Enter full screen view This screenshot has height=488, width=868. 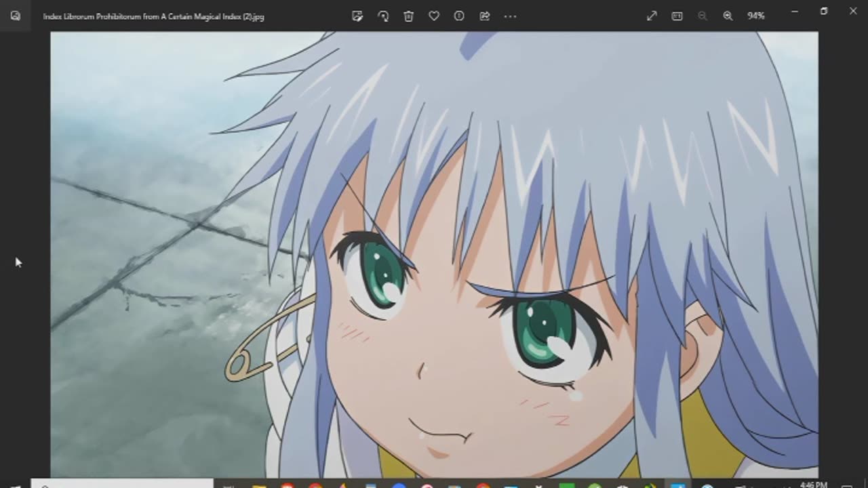coord(652,16)
